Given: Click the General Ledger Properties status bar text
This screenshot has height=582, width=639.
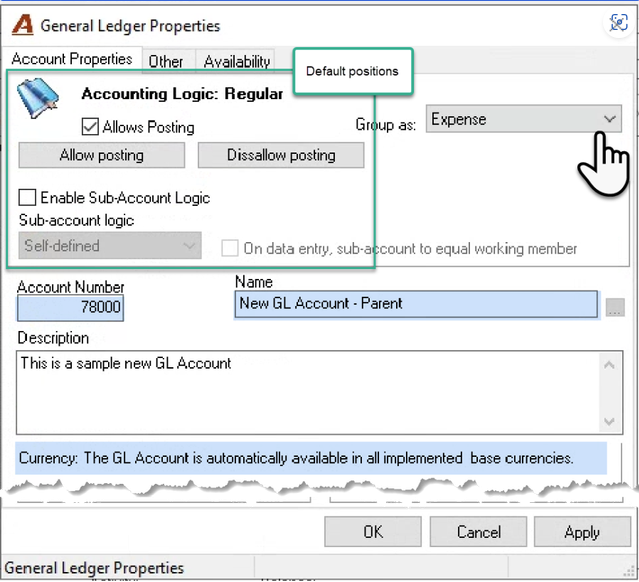Looking at the screenshot, I should 94,568.
